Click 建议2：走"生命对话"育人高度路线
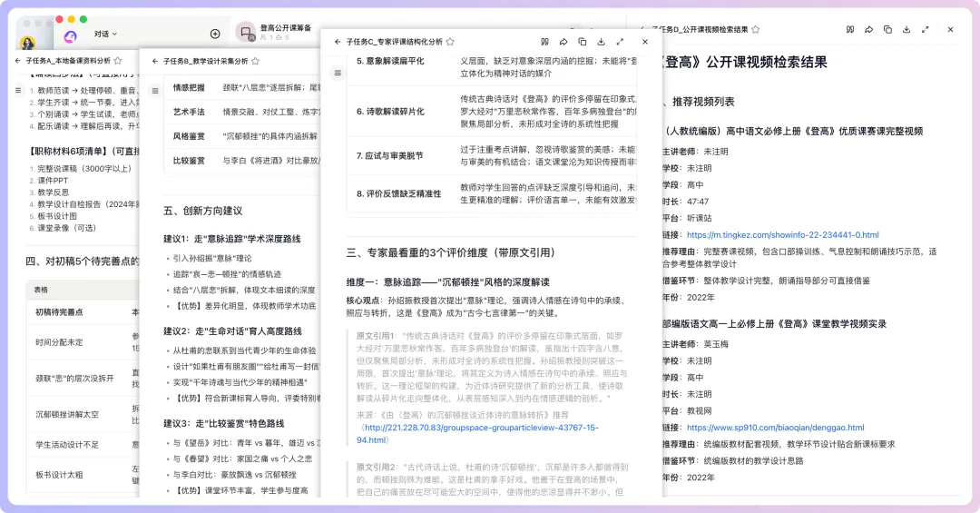Viewport: 980px width, 513px height. 232,331
